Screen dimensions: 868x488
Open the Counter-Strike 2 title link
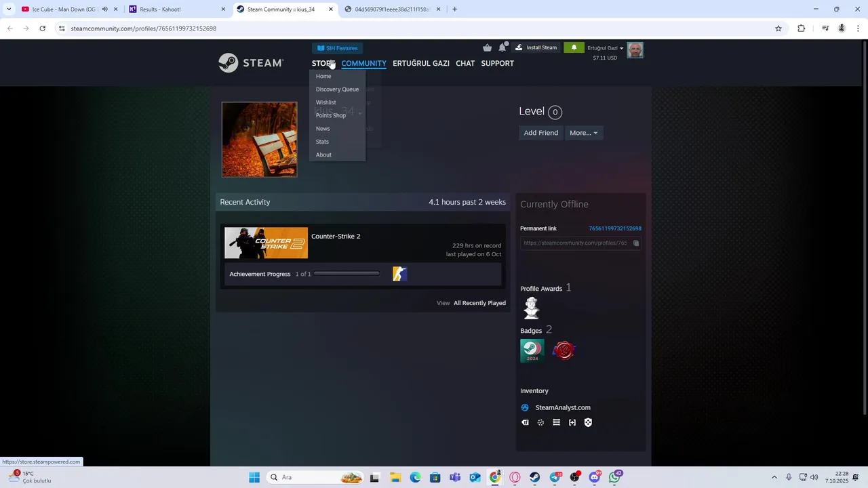click(336, 236)
